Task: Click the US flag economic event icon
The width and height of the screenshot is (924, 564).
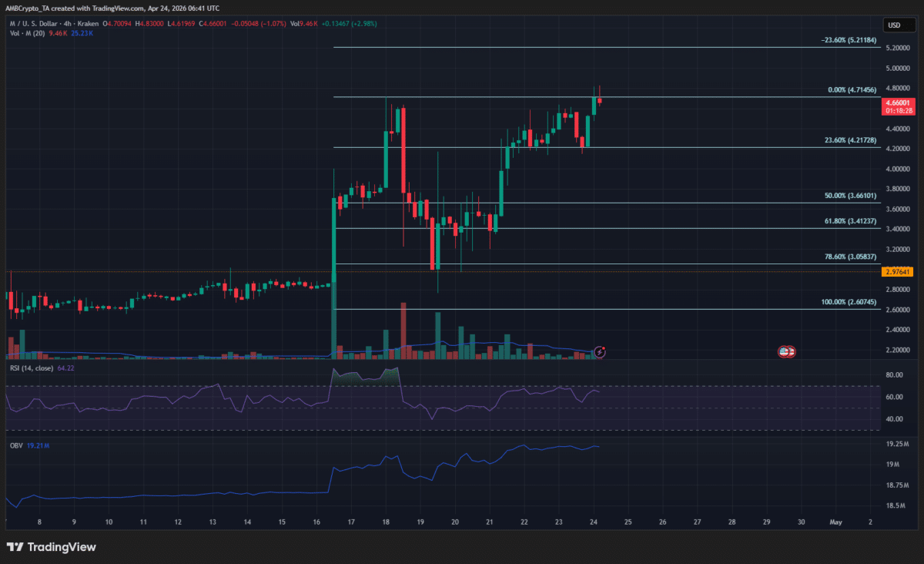Action: click(786, 351)
